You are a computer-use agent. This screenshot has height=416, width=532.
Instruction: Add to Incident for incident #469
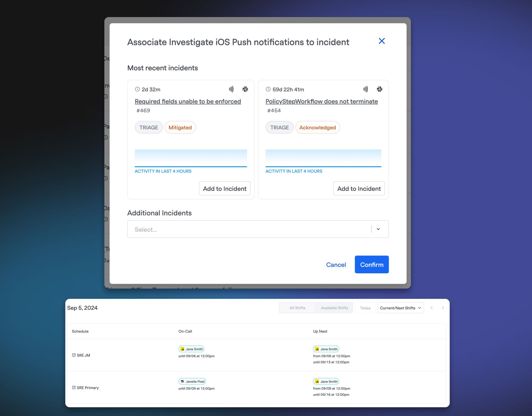(225, 188)
